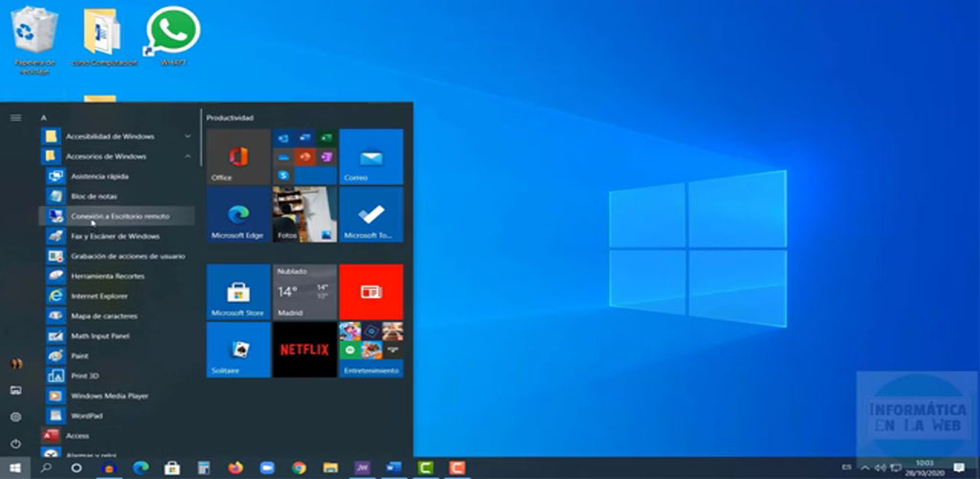
Task: Open Microsoft Store from the taskbar
Action: tap(172, 468)
